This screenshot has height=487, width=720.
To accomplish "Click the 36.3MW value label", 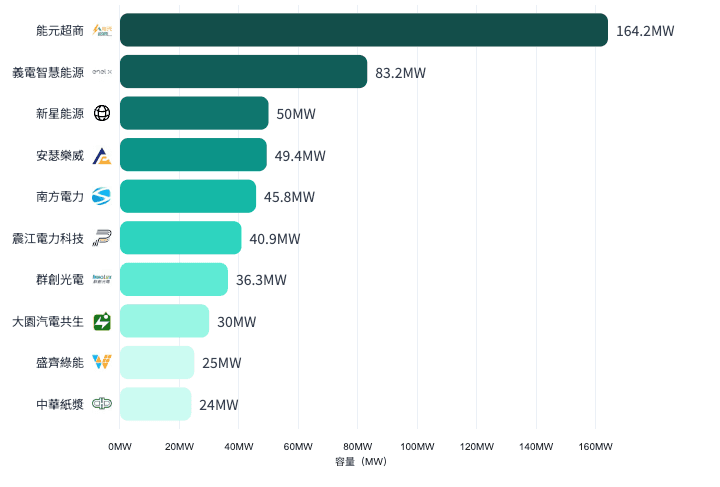I will [x=261, y=280].
